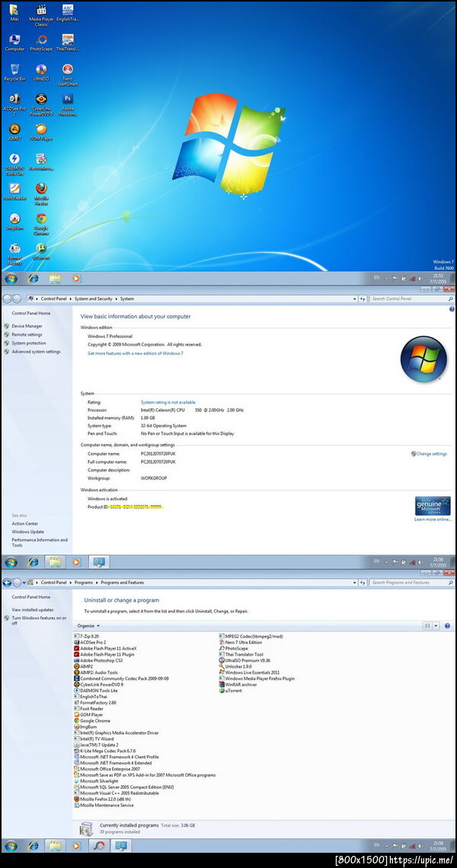Image resolution: width=457 pixels, height=868 pixels.
Task: Select Adobe Photoshop CS3 in the program list
Action: (97, 660)
